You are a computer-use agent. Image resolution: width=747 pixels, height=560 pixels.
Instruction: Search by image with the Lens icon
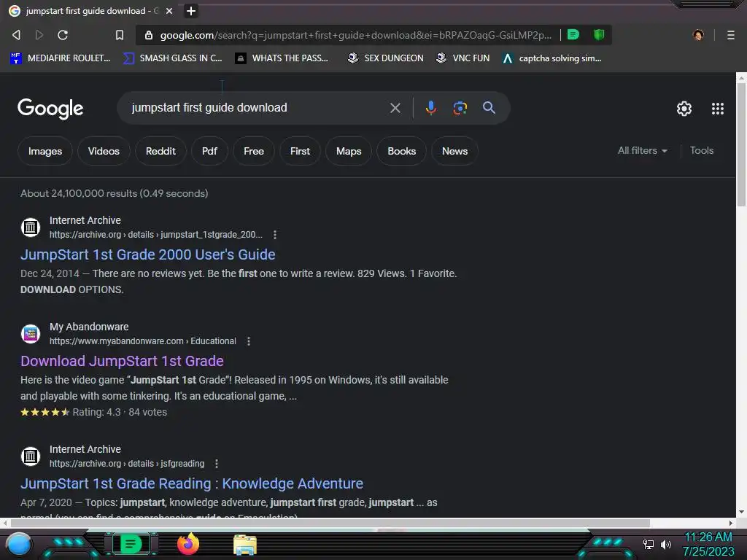[460, 108]
